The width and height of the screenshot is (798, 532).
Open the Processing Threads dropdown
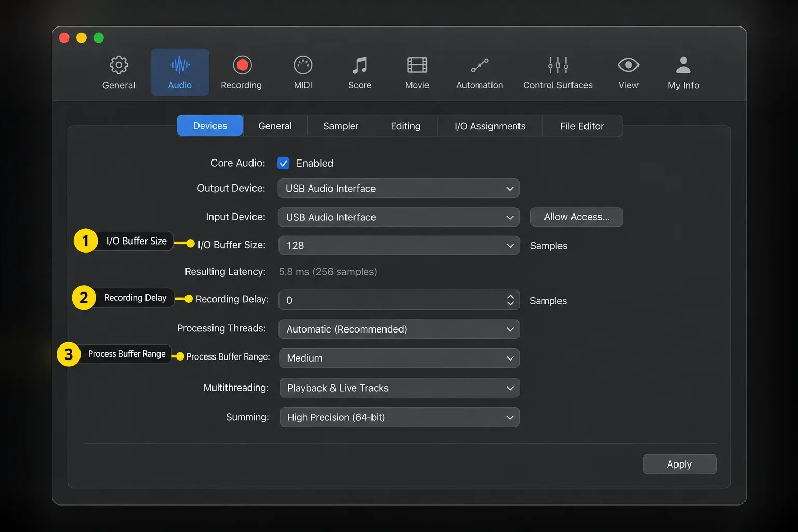point(399,329)
